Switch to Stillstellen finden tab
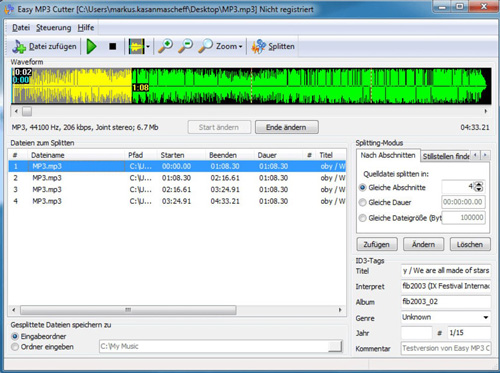Screen dimensions: 500x373 pos(446,156)
